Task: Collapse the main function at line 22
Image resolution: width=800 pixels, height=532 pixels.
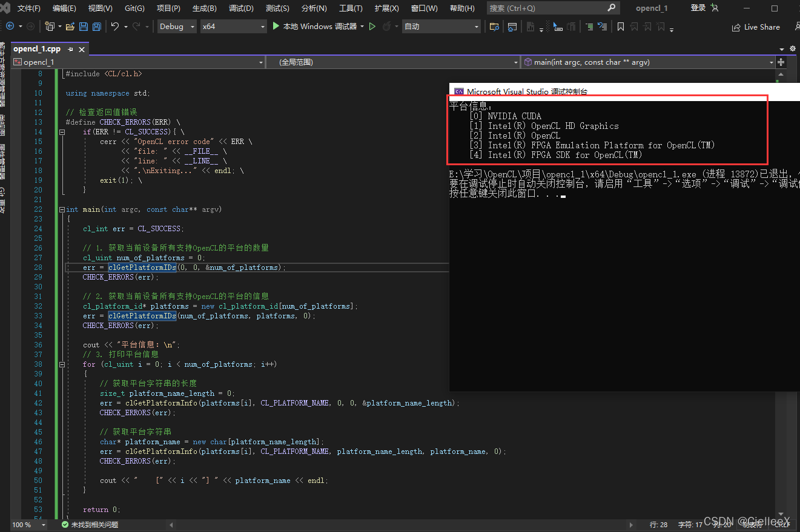Action: click(61, 209)
